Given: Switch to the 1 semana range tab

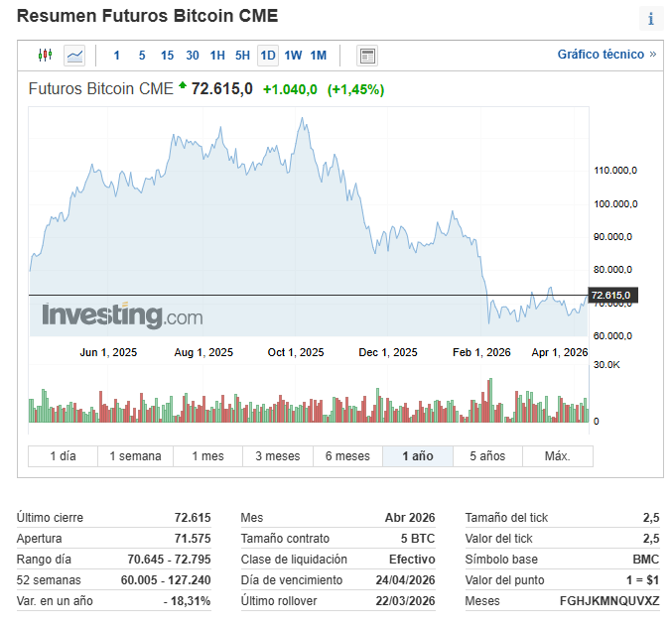Looking at the screenshot, I should pos(135,456).
